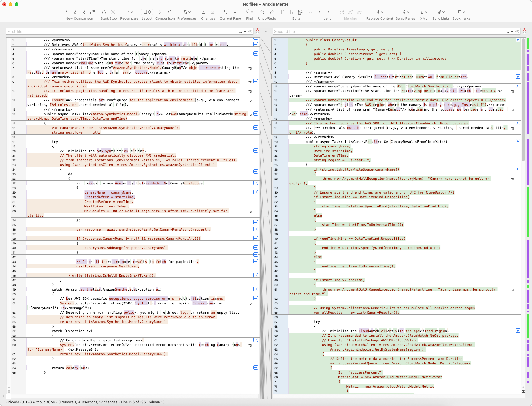Decrease indent of selected lines
Screen dimensions: 532x406
(x=321, y=12)
